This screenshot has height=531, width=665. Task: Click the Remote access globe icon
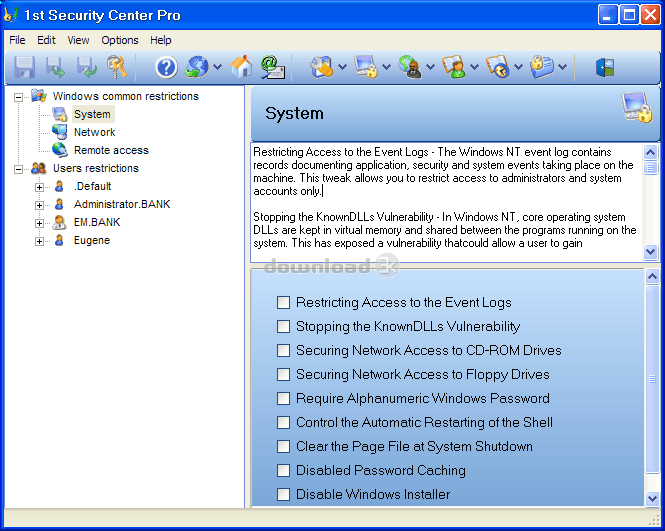[x=60, y=150]
